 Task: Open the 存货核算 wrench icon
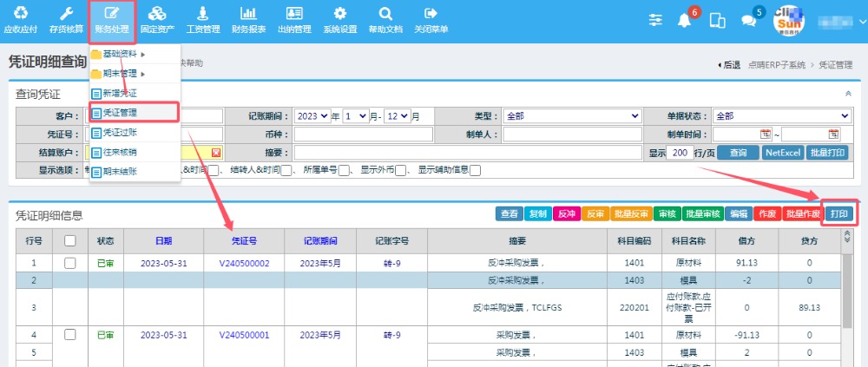coord(66,14)
